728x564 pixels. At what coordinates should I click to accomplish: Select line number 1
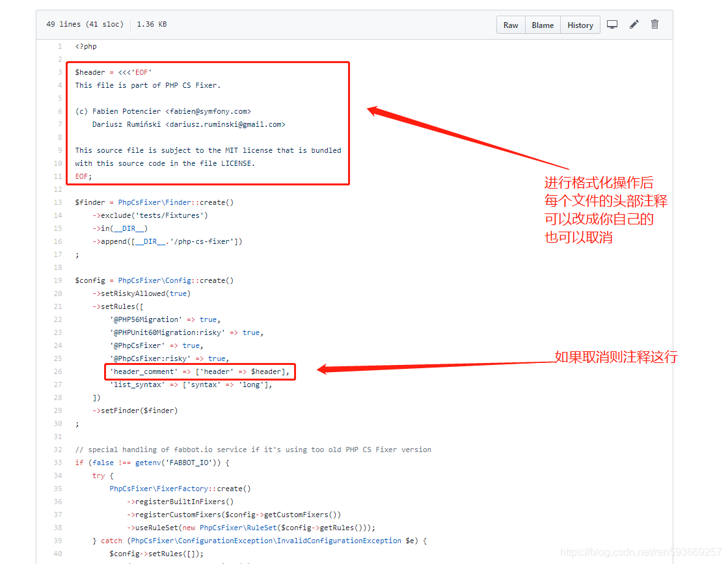point(59,46)
